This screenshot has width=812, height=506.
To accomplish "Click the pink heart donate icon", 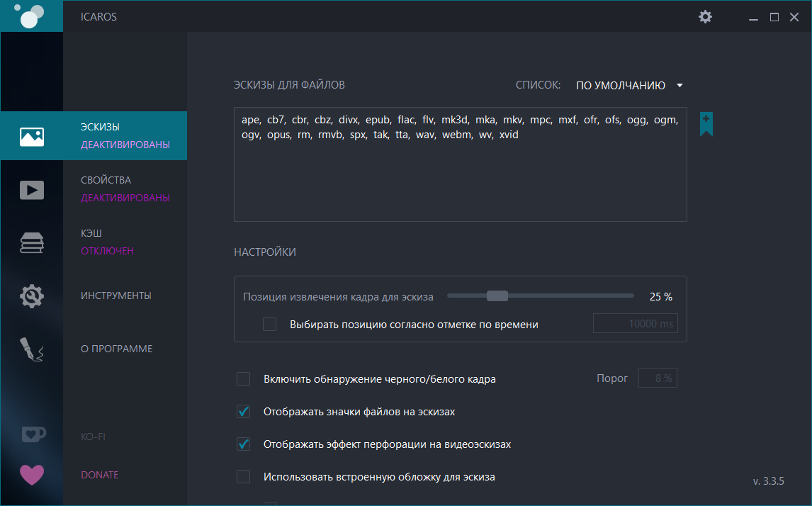I will (32, 475).
